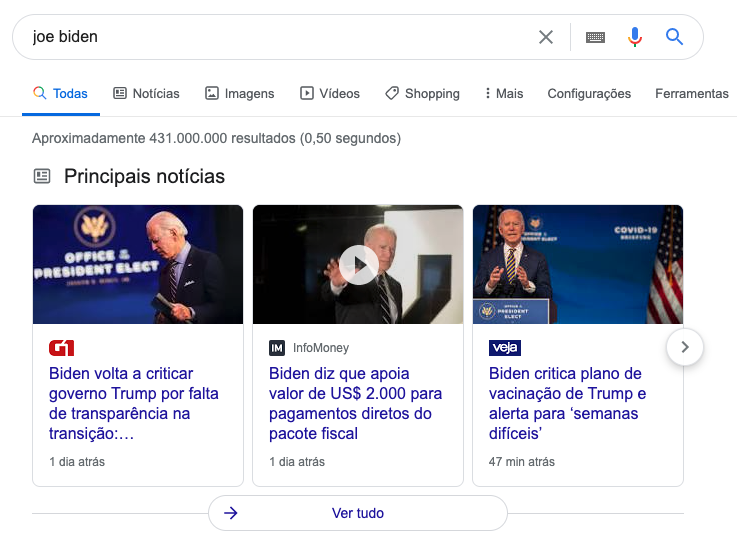The width and height of the screenshot is (737, 550).
Task: Open the Veja article thumbnail image
Action: pos(578,264)
